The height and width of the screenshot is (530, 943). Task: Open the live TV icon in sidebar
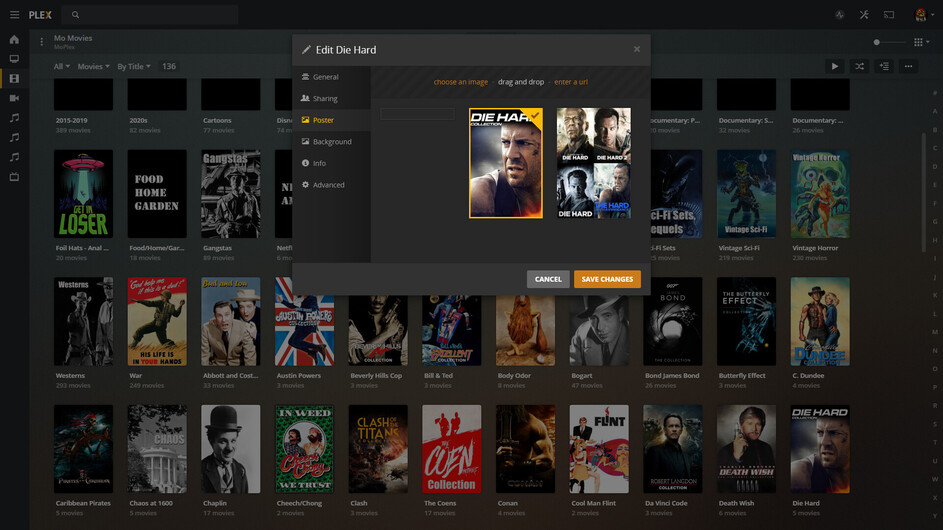[x=14, y=177]
